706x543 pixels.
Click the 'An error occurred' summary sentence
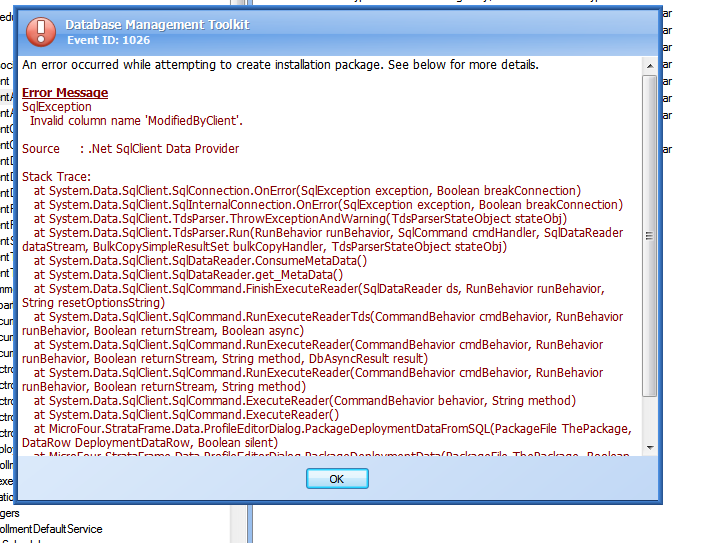click(x=280, y=65)
